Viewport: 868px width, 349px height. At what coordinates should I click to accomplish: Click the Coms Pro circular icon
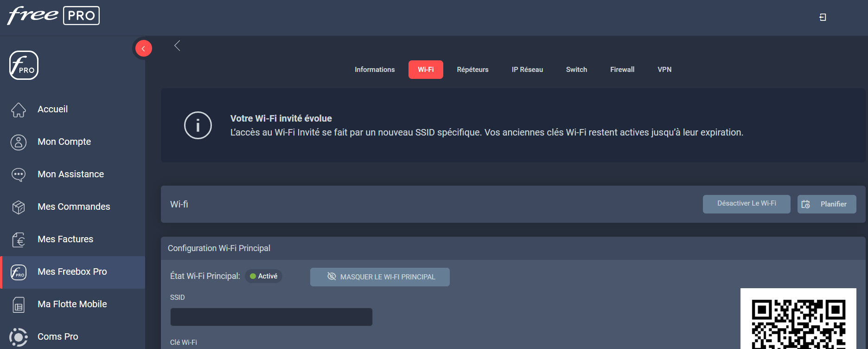coord(19,337)
